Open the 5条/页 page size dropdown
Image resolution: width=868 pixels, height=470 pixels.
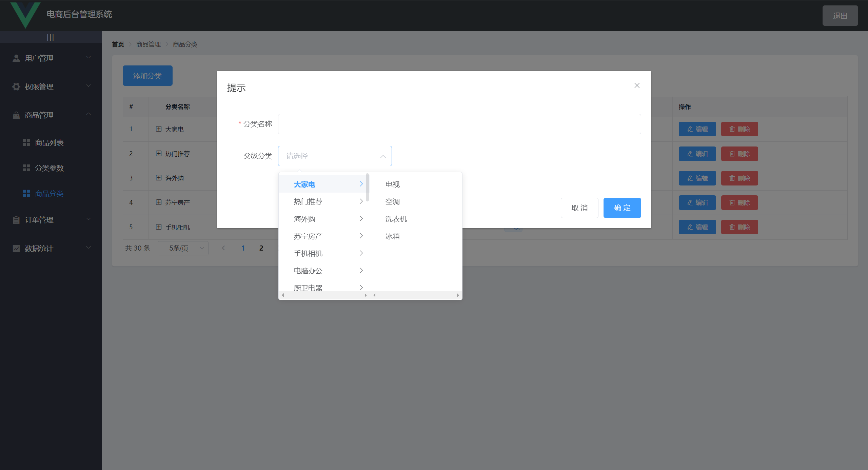click(x=183, y=248)
